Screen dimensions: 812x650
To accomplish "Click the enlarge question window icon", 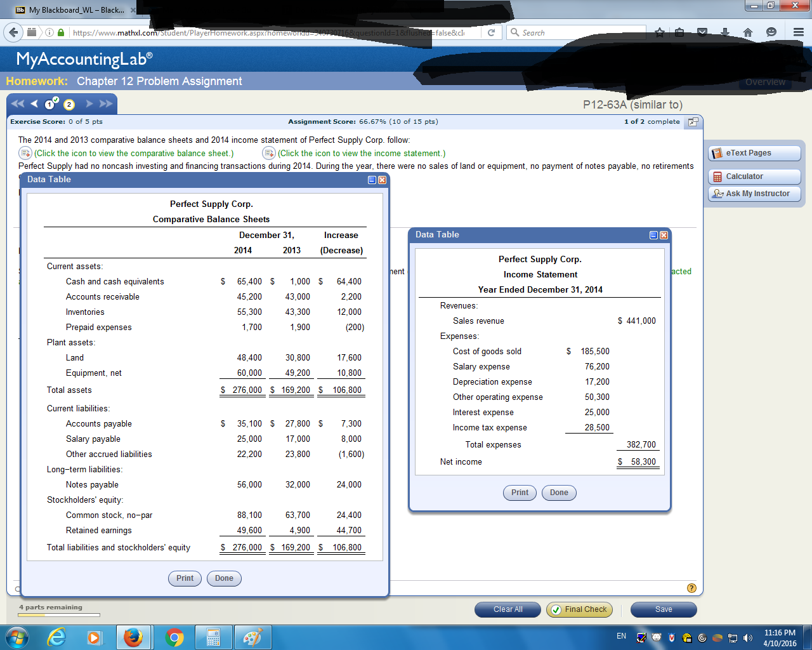I will click(x=693, y=121).
